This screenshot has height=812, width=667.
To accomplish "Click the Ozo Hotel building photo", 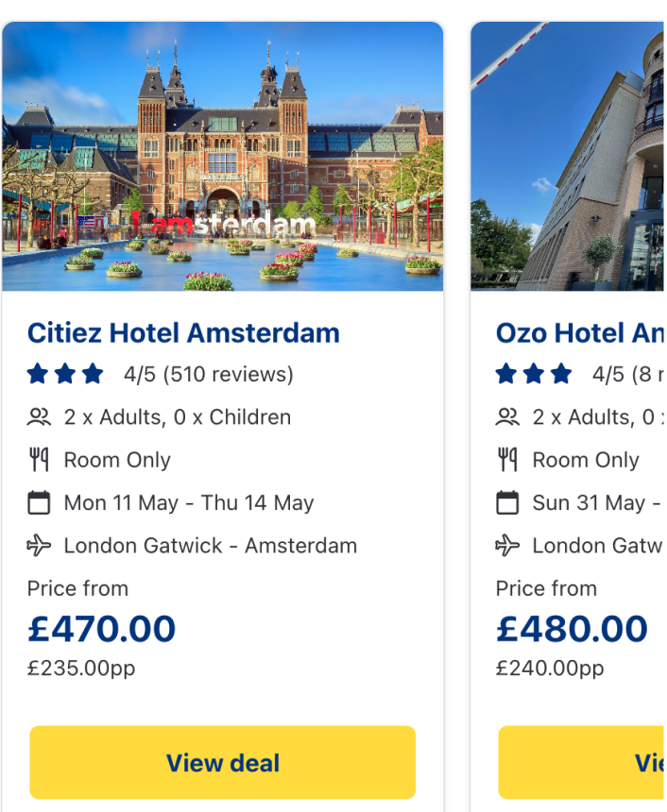I will click(x=568, y=157).
